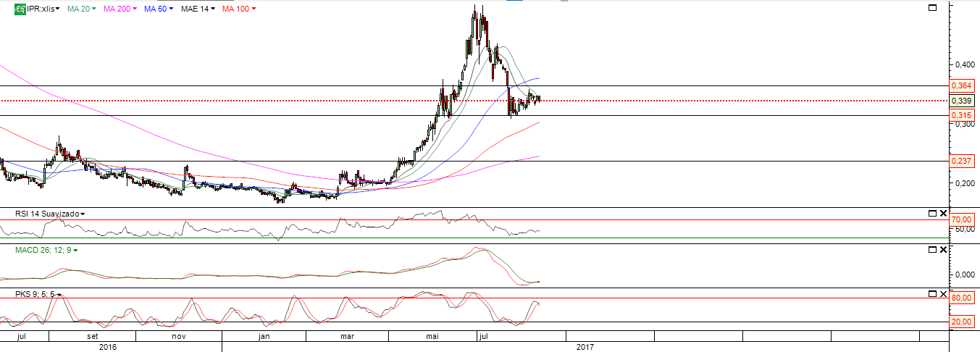The height and width of the screenshot is (352, 980).
Task: Maximize the RSI indicator panel
Action: 932,214
